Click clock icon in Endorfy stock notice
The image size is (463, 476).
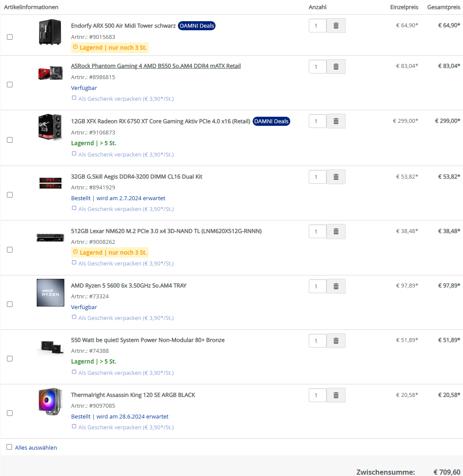click(76, 47)
